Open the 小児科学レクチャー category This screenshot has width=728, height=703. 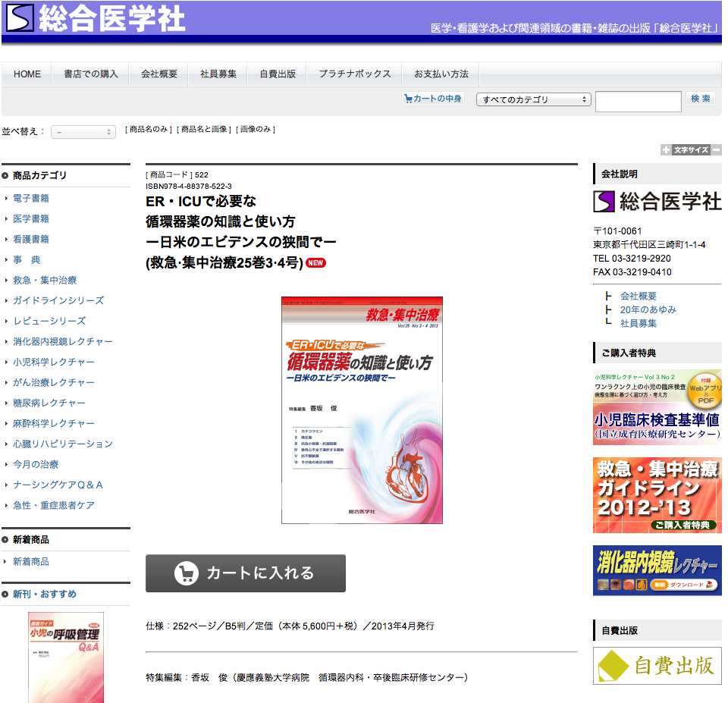pos(54,362)
